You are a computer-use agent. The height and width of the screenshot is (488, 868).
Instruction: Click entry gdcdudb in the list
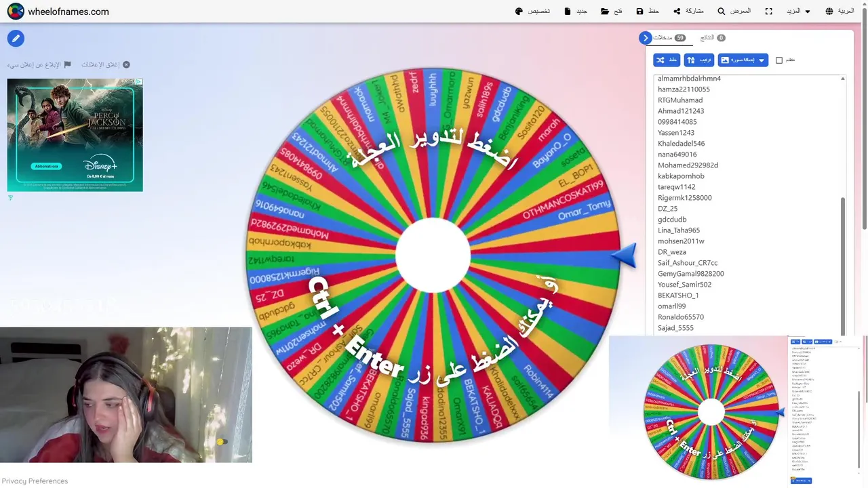pos(672,220)
